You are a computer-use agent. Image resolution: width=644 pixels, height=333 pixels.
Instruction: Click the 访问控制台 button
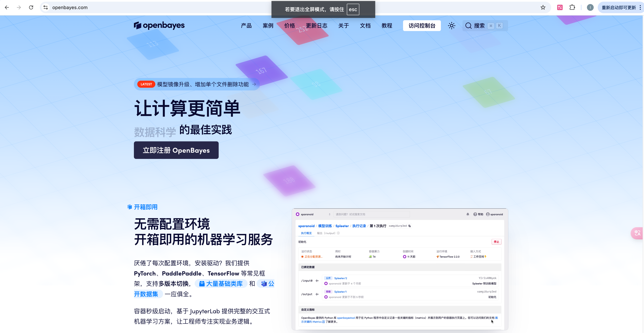[422, 26]
